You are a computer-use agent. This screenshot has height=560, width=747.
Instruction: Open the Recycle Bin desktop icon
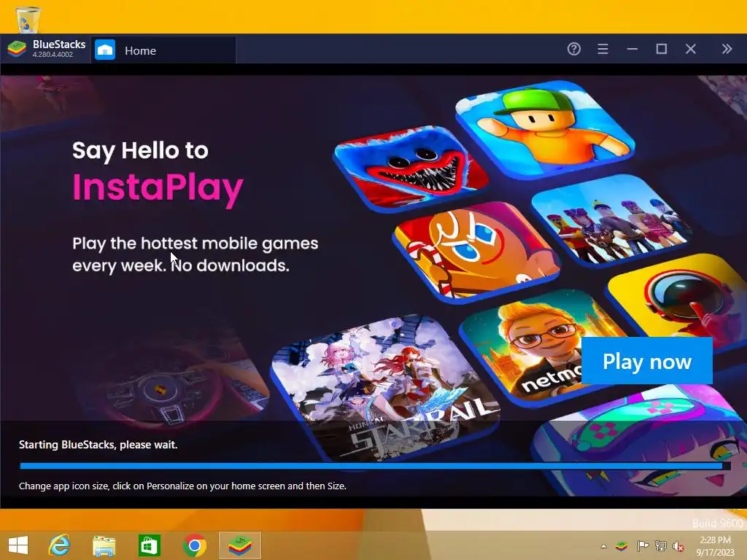28,20
